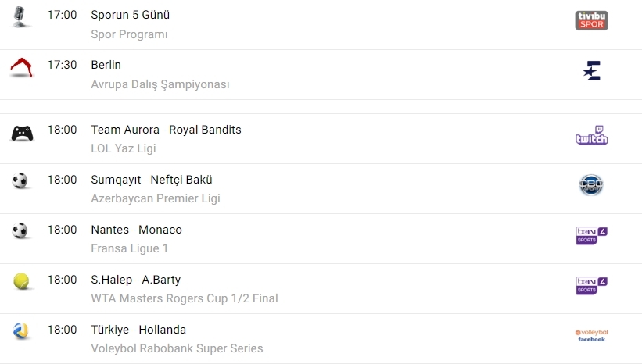Open the S.Halep - A.Barty match

(x=135, y=280)
